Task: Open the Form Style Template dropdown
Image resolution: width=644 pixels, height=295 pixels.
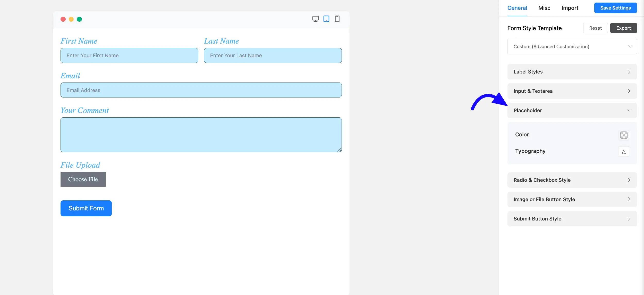Action: coord(572,46)
